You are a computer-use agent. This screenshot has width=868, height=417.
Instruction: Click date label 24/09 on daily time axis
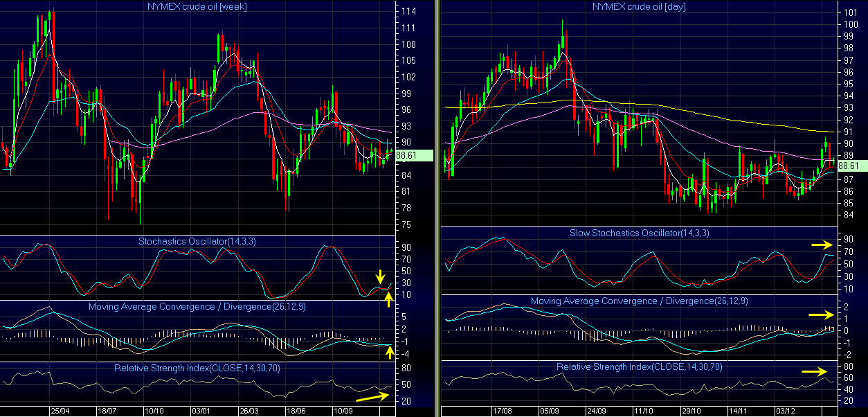coord(597,411)
